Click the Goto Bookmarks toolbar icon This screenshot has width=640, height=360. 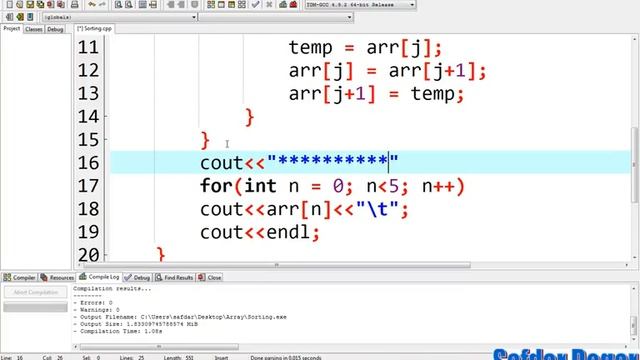30,17
